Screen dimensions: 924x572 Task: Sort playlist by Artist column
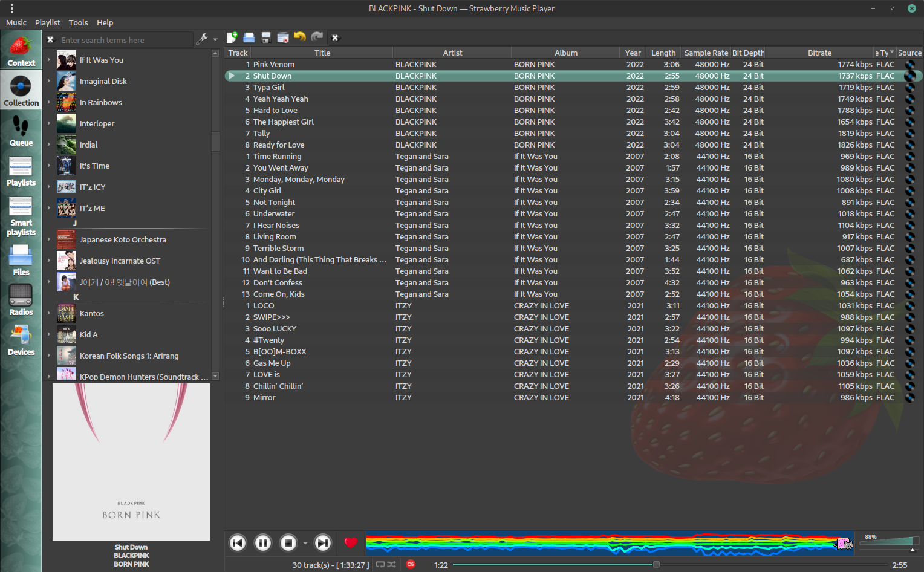click(x=452, y=53)
